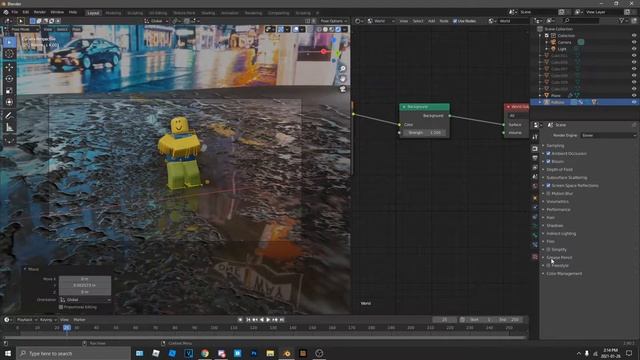The width and height of the screenshot is (640, 360).
Task: Click the viewport zoom magnifier gizmo
Action: [x=342, y=68]
